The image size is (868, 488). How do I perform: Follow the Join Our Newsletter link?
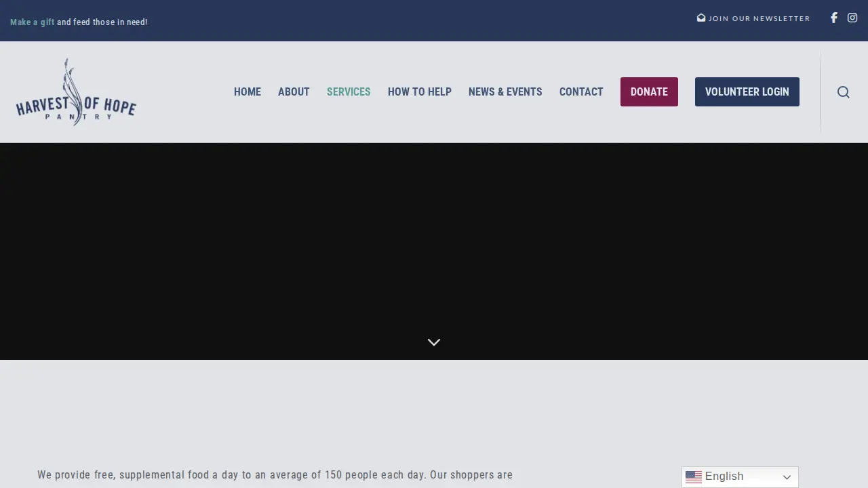tap(753, 18)
